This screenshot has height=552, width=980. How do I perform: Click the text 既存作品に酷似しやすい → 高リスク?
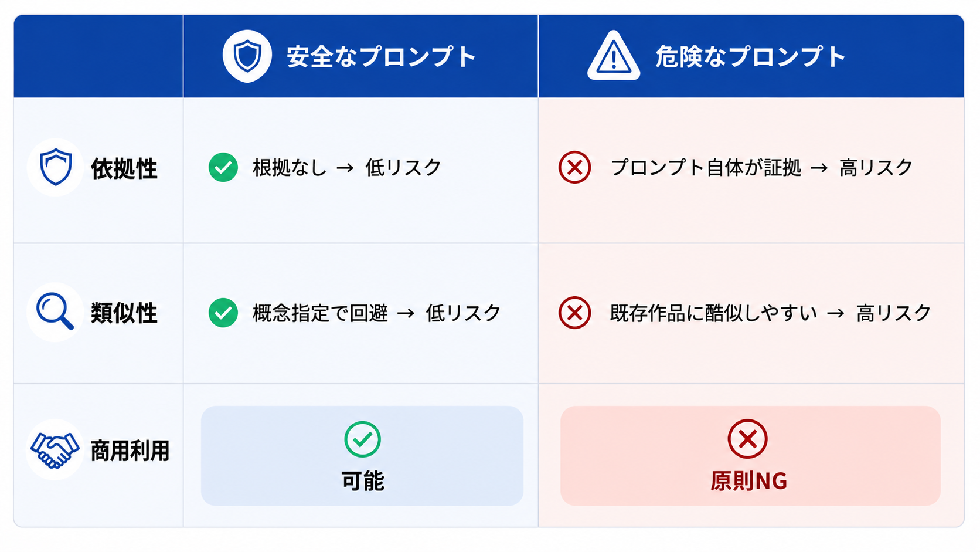click(770, 313)
